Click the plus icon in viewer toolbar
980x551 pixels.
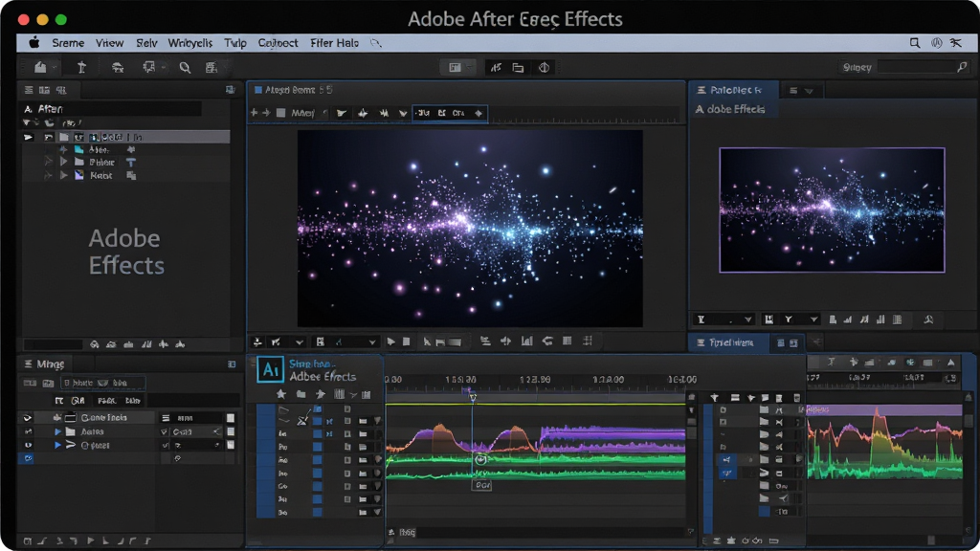[x=254, y=113]
